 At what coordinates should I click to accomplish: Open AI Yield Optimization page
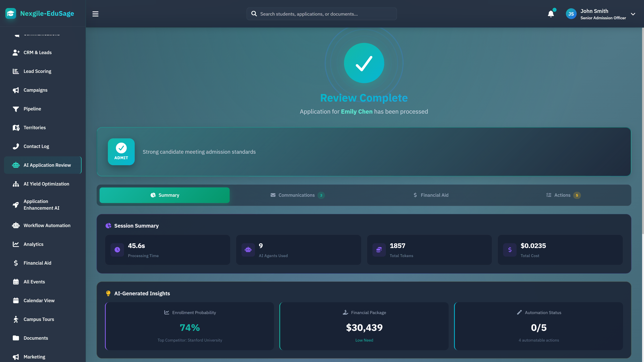pos(46,184)
